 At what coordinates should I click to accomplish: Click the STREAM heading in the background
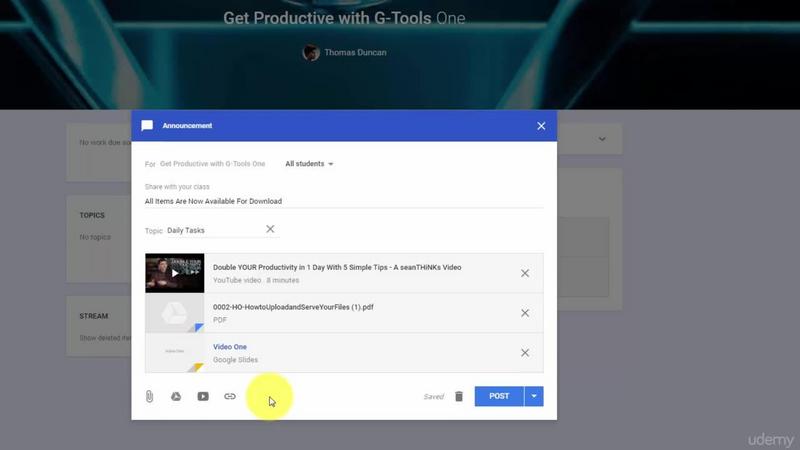pyautogui.click(x=94, y=316)
